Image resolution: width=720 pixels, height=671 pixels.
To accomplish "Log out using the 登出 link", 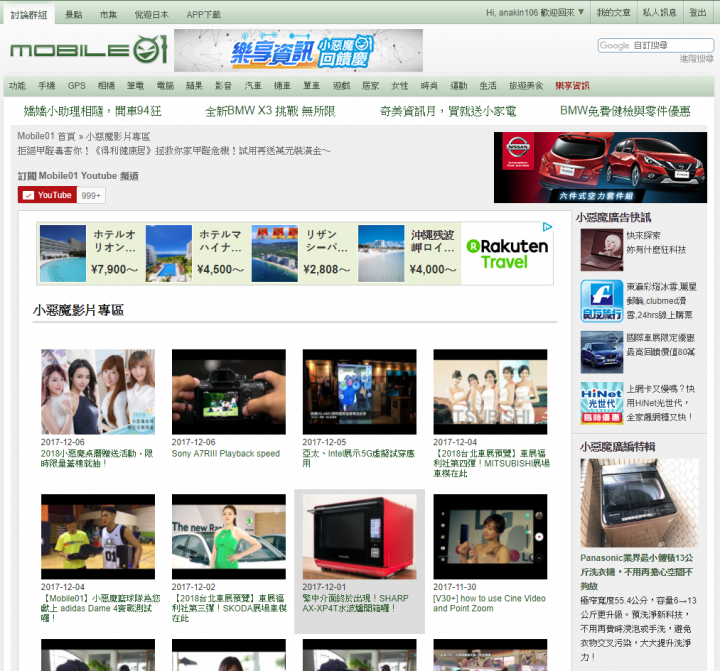I will pyautogui.click(x=698, y=12).
